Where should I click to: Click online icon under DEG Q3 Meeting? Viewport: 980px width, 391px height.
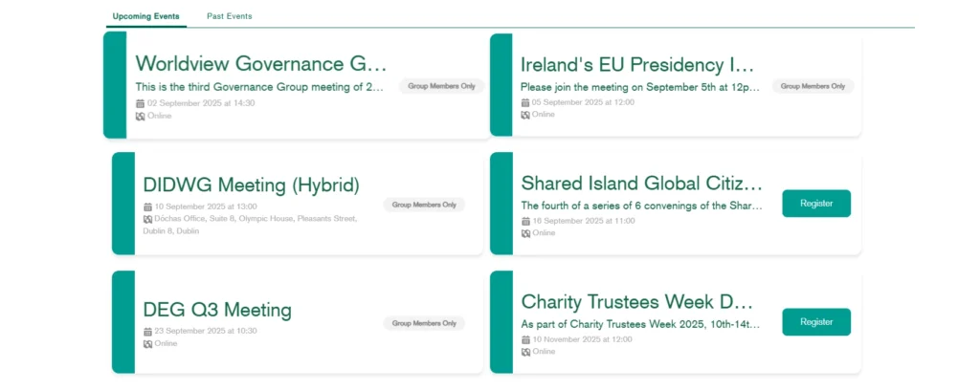[x=147, y=343]
